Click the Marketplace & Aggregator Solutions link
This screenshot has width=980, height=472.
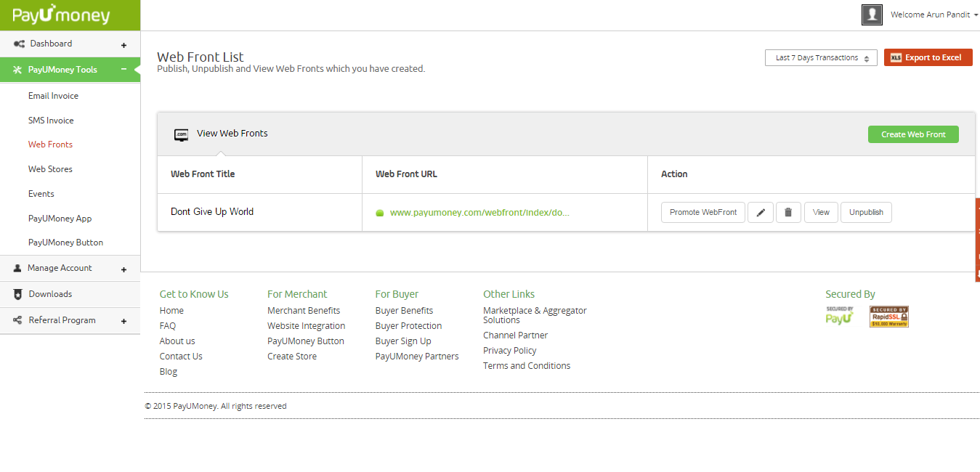[x=535, y=315]
